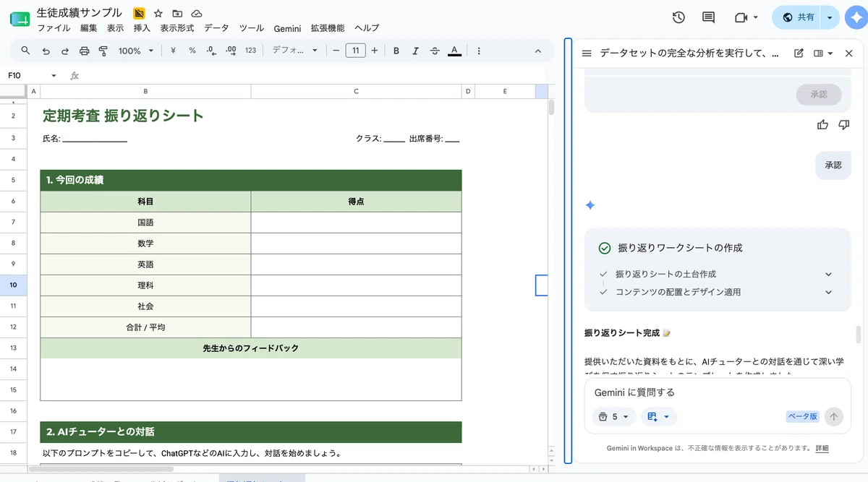Open the 表示 menu
This screenshot has height=482, width=868.
[116, 28]
